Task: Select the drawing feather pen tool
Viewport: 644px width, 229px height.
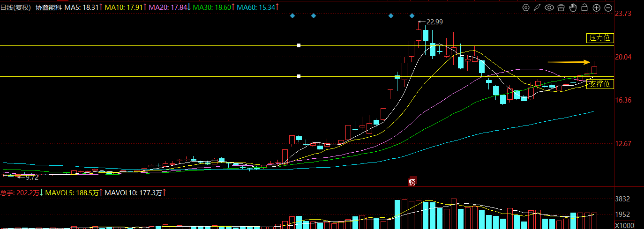Action: (x=538, y=7)
